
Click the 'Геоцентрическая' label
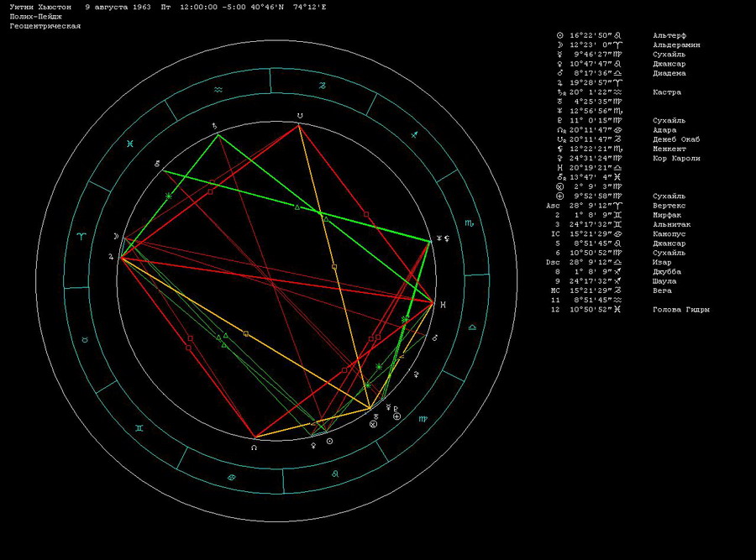pos(45,26)
